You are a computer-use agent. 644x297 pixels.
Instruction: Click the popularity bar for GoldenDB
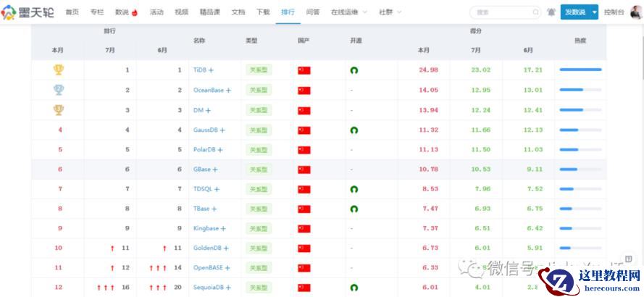click(x=580, y=248)
